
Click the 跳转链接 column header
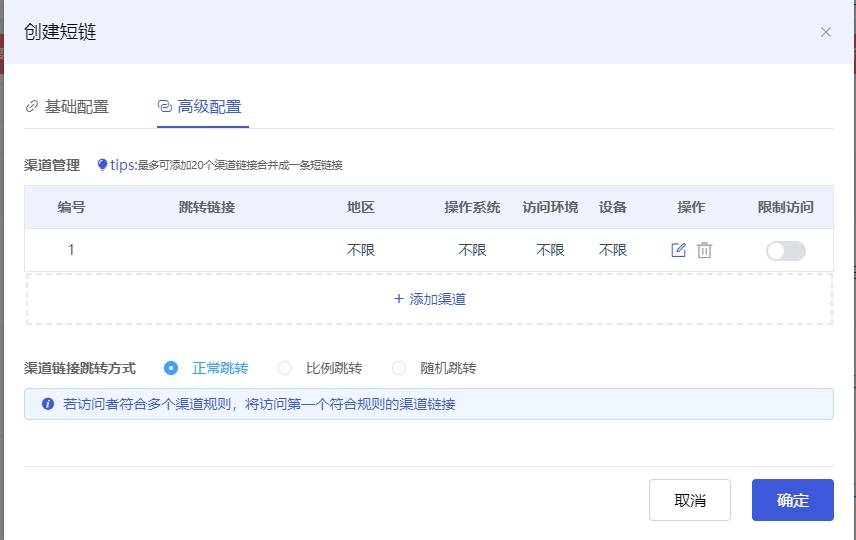click(x=207, y=207)
